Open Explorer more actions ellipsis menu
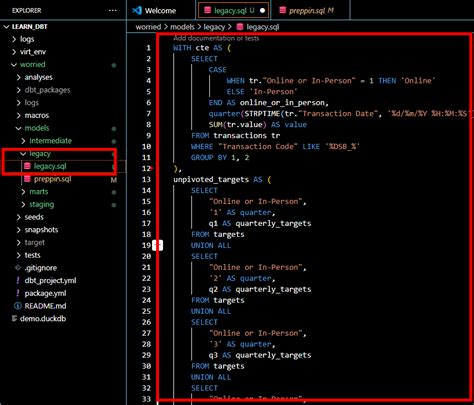Viewport: 474px width, 405px height. coord(113,10)
